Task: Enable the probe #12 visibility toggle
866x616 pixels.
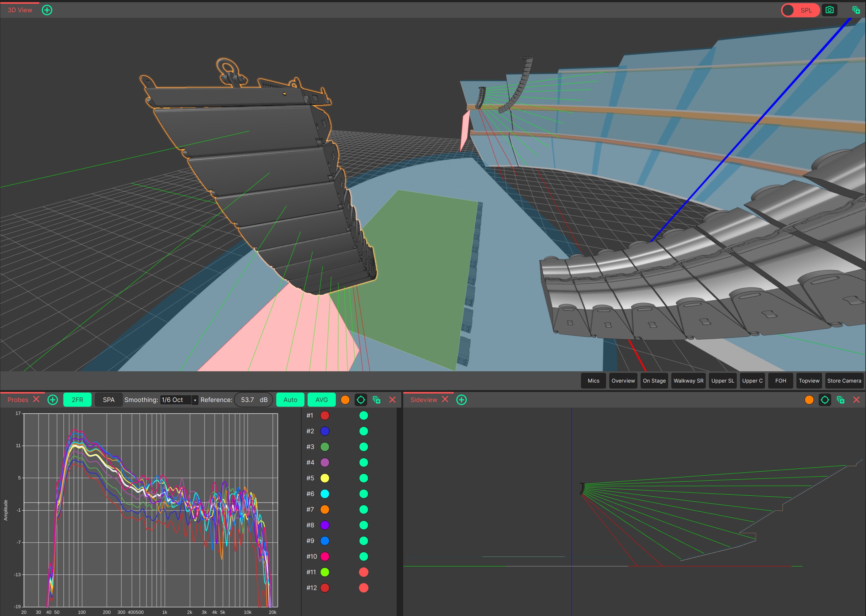Action: (363, 587)
